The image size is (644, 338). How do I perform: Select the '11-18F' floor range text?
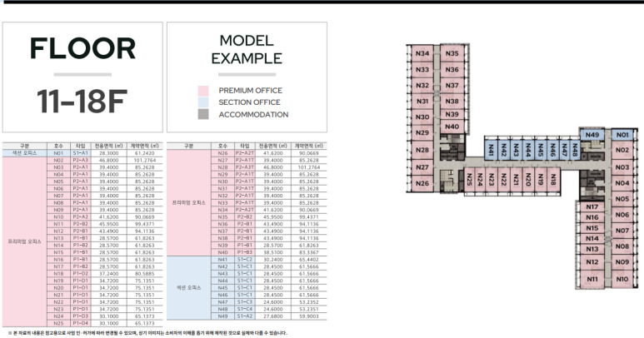[82, 102]
